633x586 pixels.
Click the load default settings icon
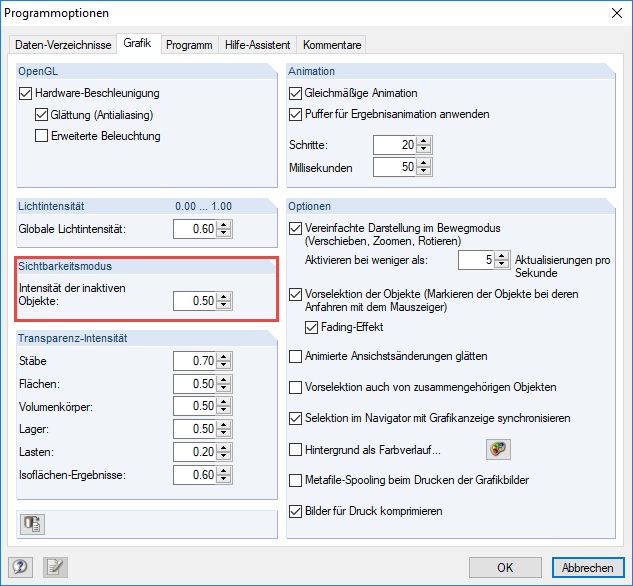pos(32,524)
